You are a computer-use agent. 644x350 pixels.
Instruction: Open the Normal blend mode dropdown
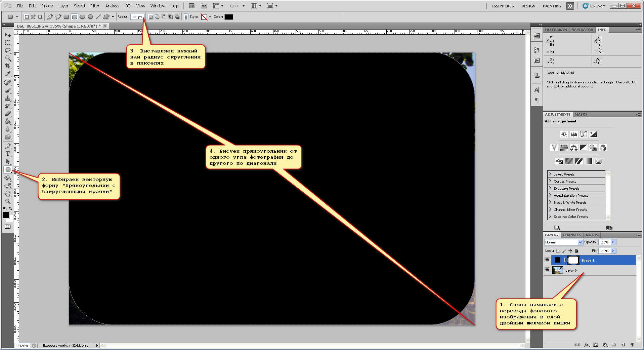563,242
